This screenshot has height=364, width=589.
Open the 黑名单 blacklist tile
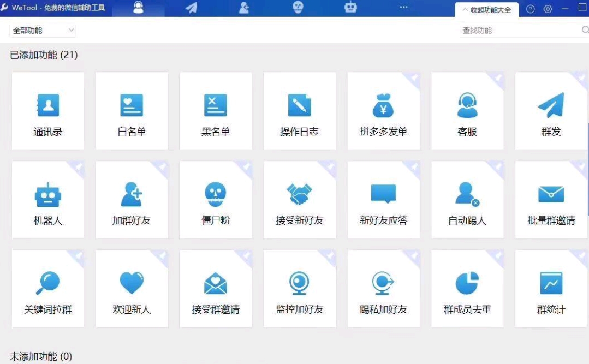coord(216,111)
